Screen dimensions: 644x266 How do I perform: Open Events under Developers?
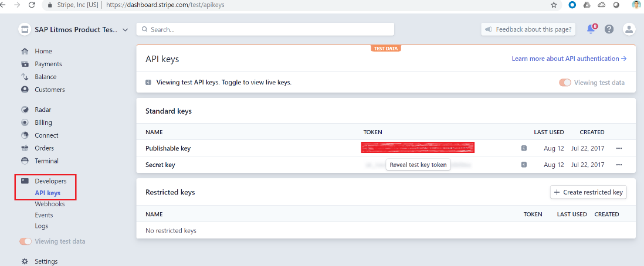point(44,215)
